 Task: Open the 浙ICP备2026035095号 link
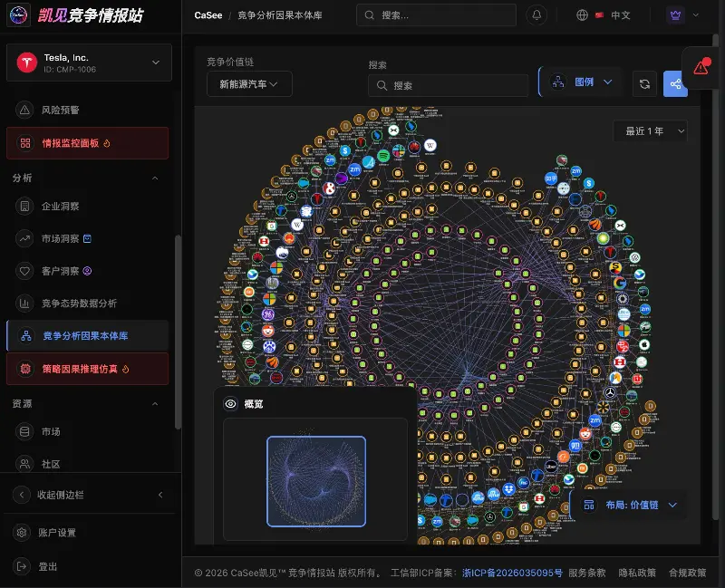tap(512, 573)
